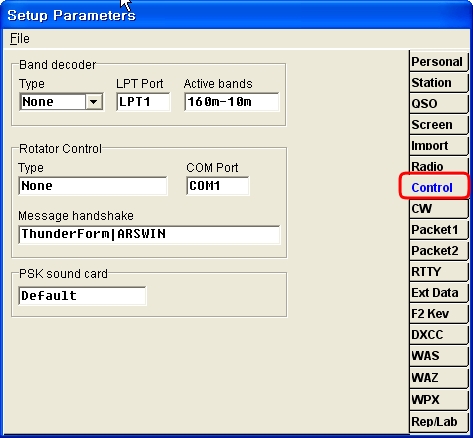Open the F2 Key tab
The width and height of the screenshot is (473, 438).
click(x=438, y=314)
